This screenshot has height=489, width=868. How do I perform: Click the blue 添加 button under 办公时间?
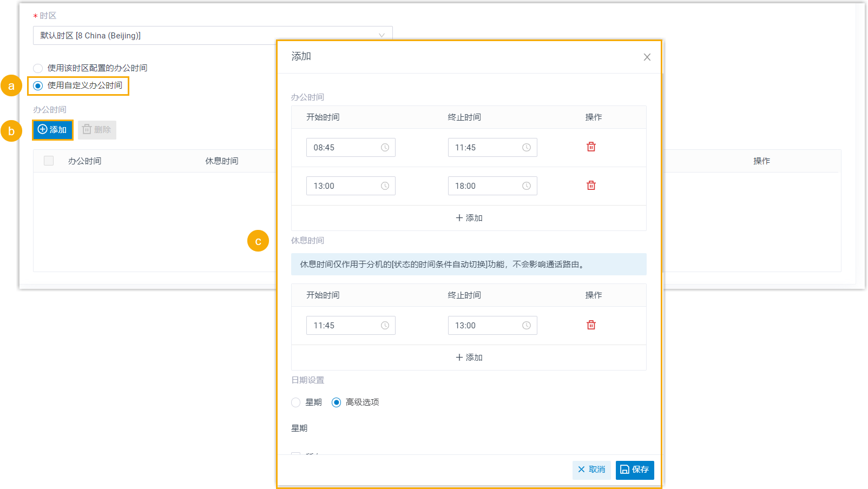(52, 130)
